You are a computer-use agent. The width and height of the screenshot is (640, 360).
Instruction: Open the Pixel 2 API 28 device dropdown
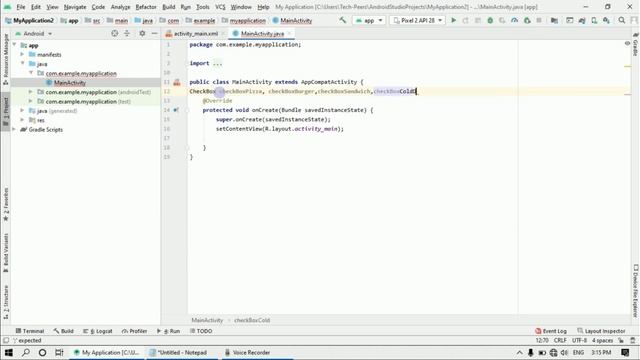point(417,20)
